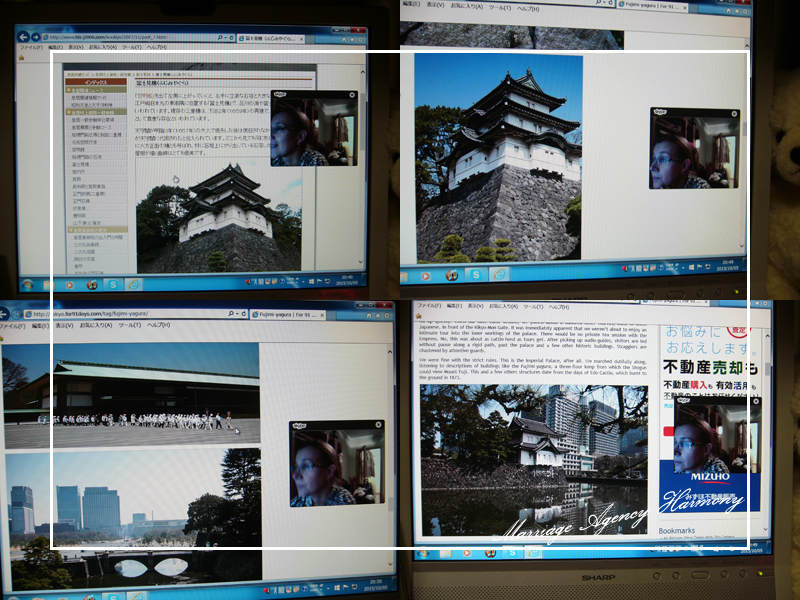Click the 20:50 taskbar clock

[x=376, y=584]
